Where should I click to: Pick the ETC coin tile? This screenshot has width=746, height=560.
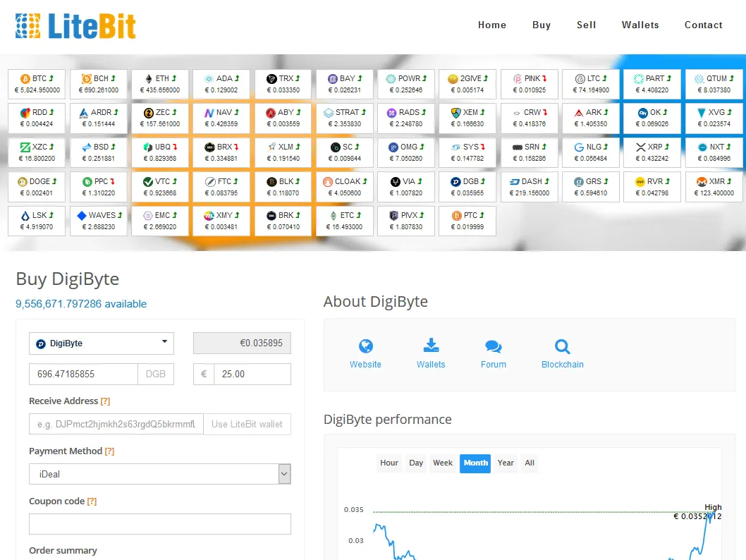click(345, 221)
